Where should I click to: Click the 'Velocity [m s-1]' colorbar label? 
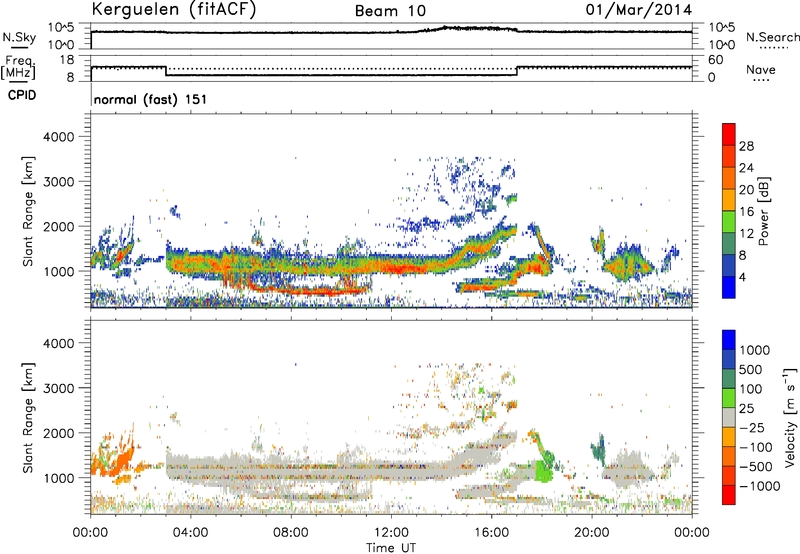coord(790,417)
